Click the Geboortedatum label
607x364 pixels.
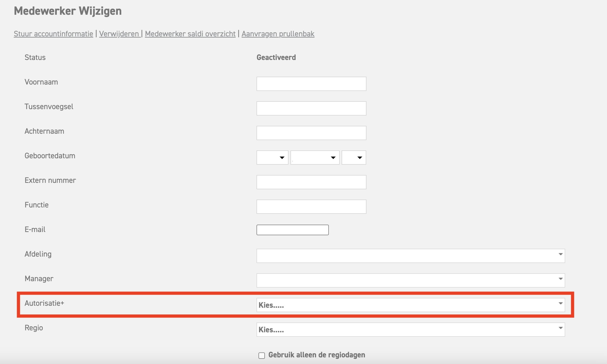tap(50, 156)
